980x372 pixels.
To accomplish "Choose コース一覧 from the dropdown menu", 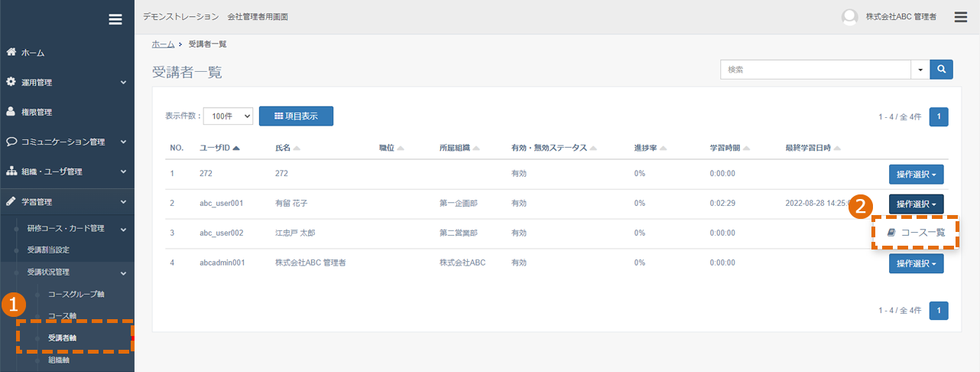I will [915, 233].
